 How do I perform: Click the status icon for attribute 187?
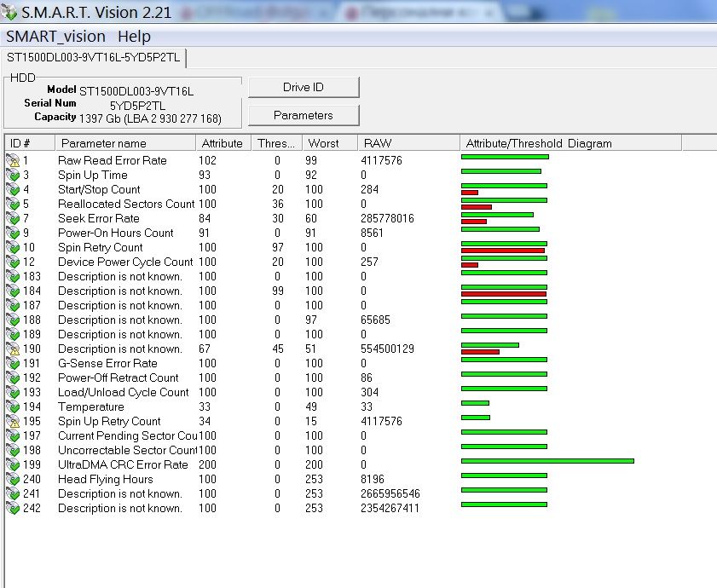(x=13, y=305)
